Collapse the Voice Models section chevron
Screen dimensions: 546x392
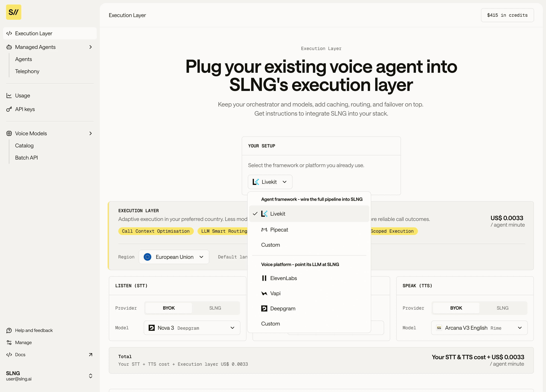coord(90,133)
